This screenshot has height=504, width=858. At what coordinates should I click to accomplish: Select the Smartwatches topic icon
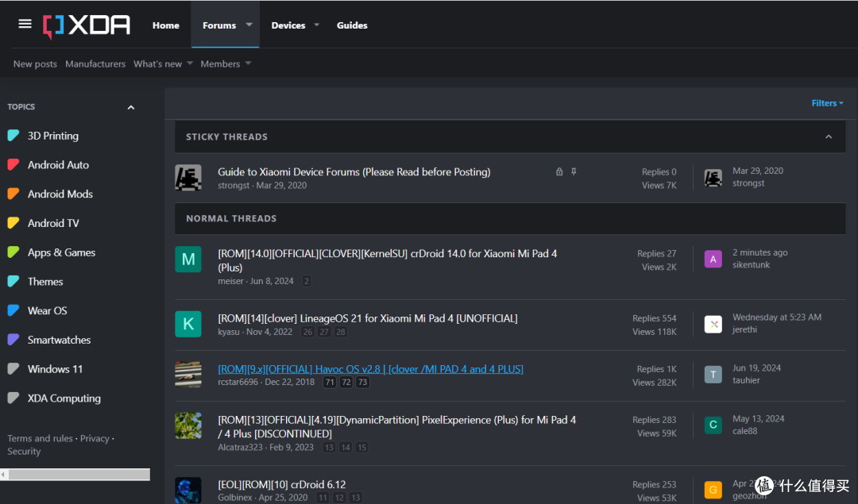pyautogui.click(x=14, y=340)
